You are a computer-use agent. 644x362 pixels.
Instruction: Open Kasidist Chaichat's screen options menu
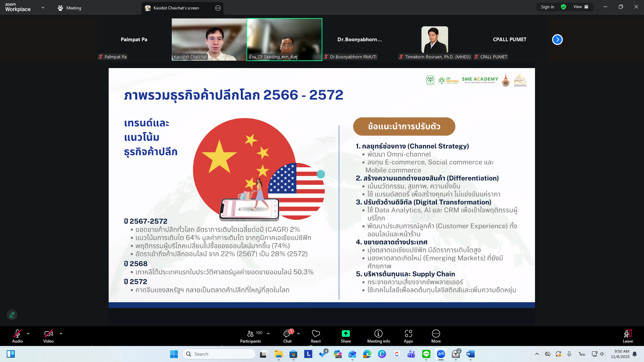point(218,8)
